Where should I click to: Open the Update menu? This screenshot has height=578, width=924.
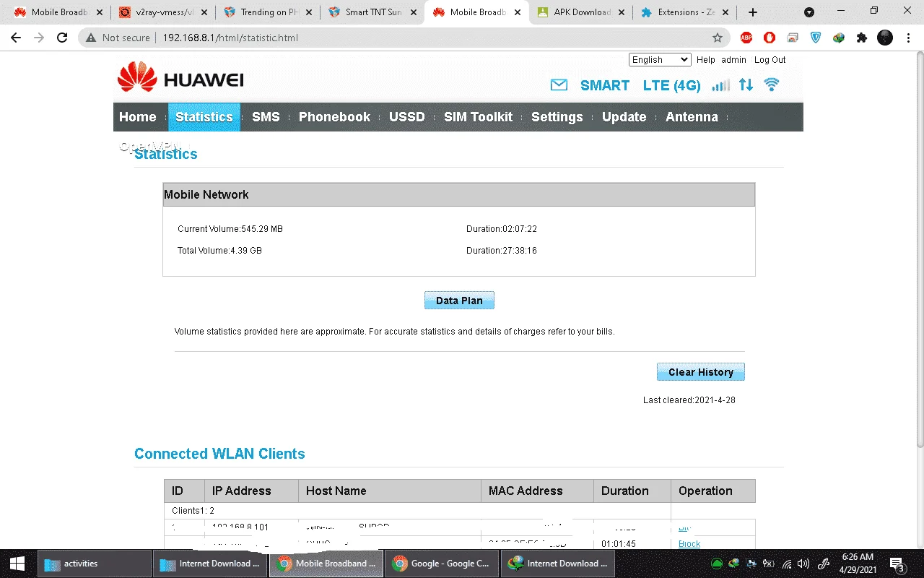pos(624,117)
